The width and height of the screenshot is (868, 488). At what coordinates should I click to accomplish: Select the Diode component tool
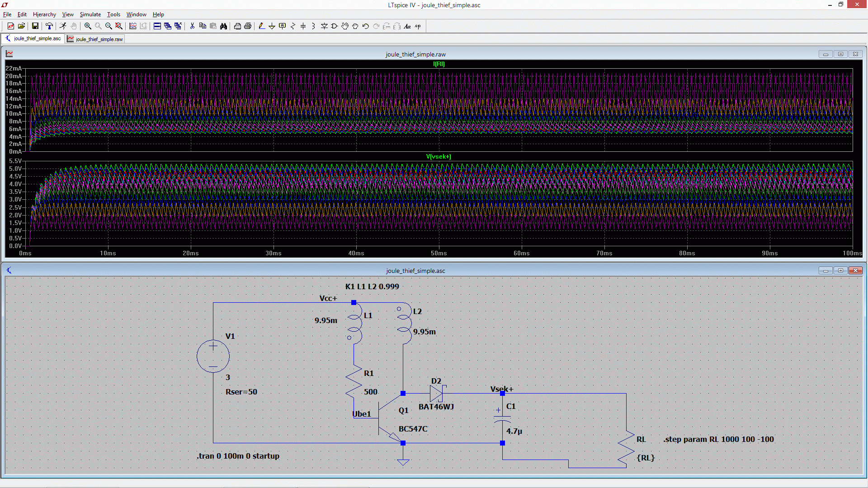click(x=324, y=26)
